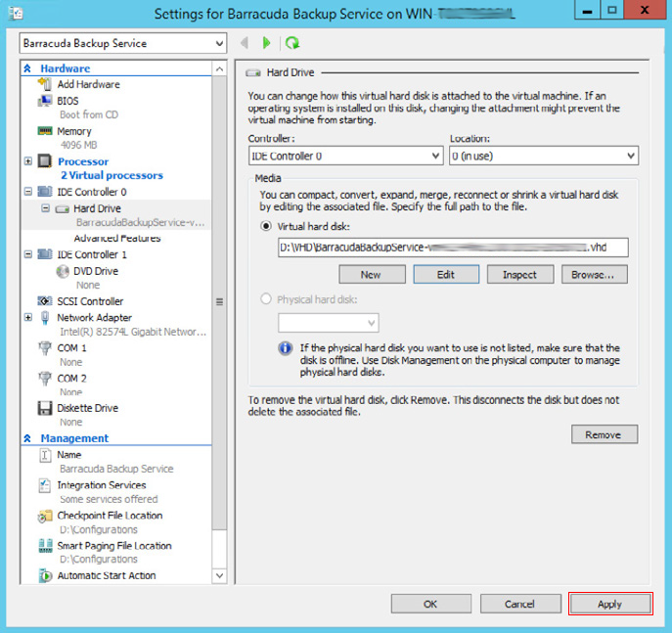Click the Hard Drive icon in tree
672x633 pixels.
tap(63, 209)
